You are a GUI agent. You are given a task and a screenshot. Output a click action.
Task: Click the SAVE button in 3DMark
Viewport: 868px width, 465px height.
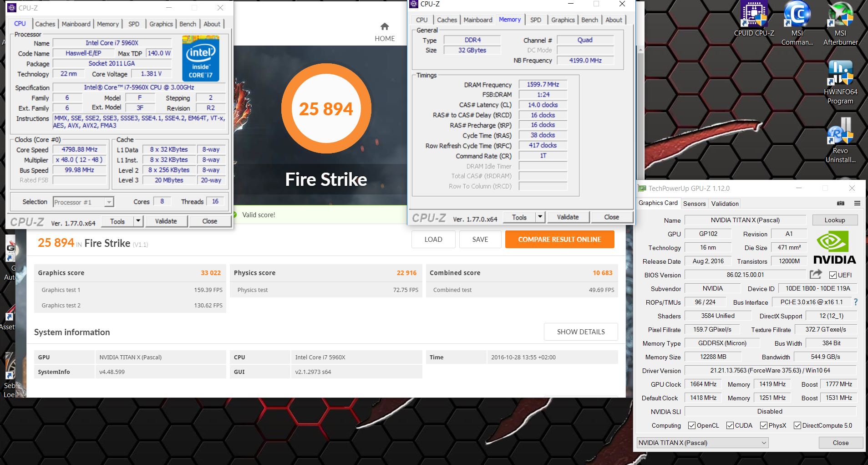tap(480, 239)
